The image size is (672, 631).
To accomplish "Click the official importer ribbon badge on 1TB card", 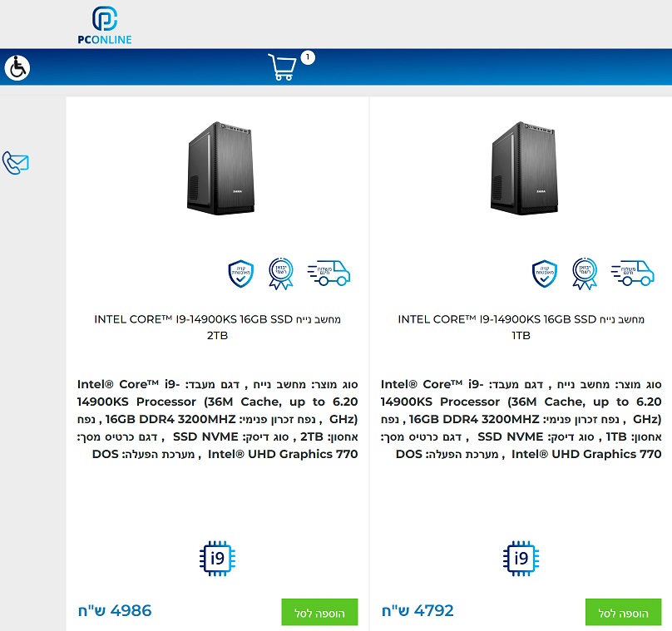I will pyautogui.click(x=585, y=274).
